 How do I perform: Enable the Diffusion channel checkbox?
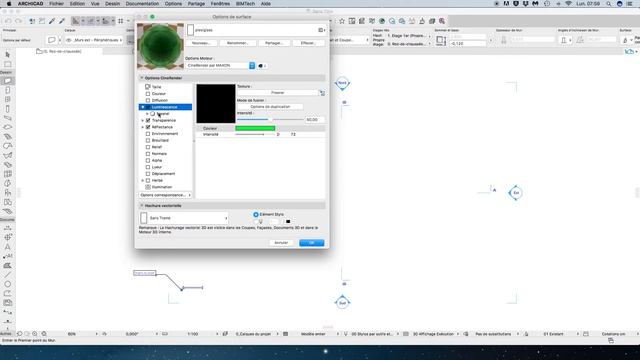click(x=148, y=100)
